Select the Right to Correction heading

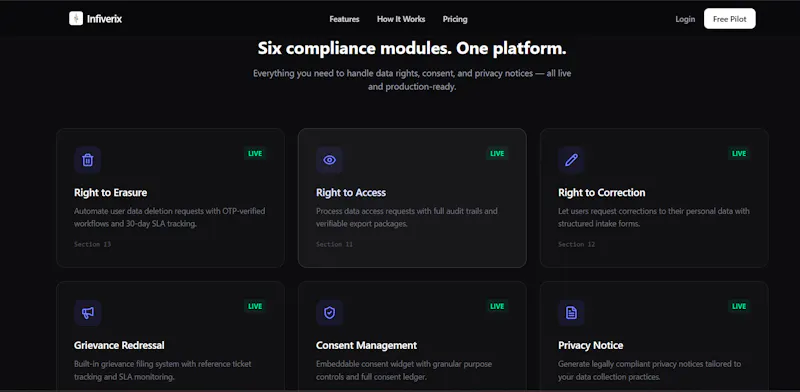602,192
